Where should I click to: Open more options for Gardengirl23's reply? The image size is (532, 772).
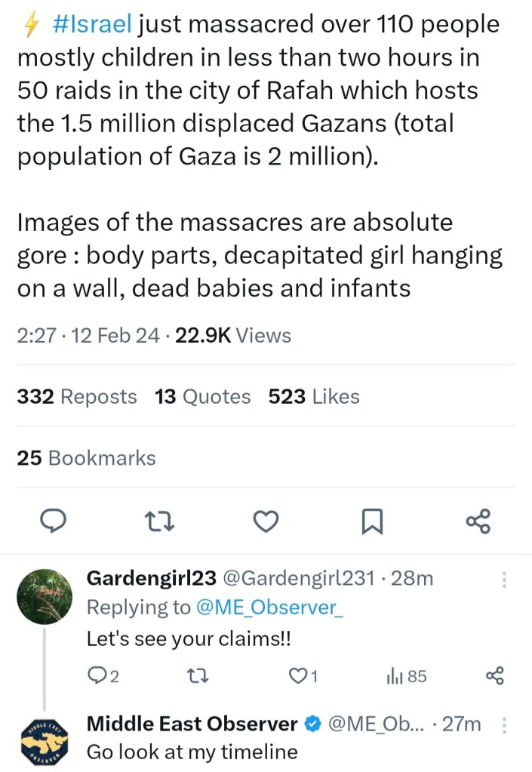point(504,579)
